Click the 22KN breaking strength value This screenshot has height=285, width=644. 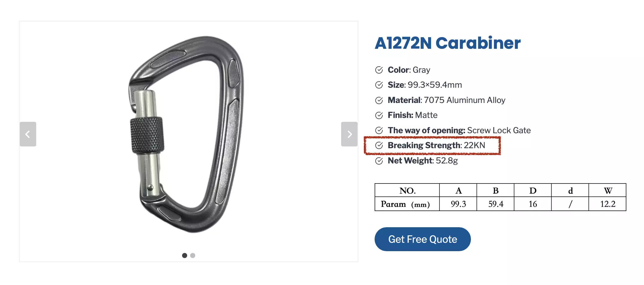474,145
